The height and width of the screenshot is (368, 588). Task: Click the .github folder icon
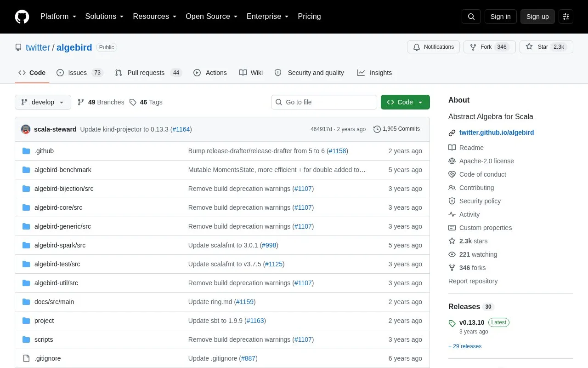(x=26, y=151)
